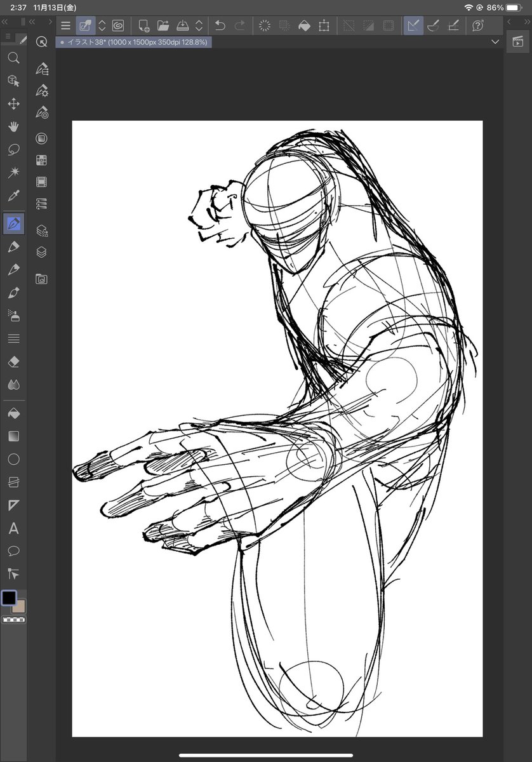Image resolution: width=532 pixels, height=762 pixels.
Task: Open Clip Studio spiral icon
Action: [118, 25]
